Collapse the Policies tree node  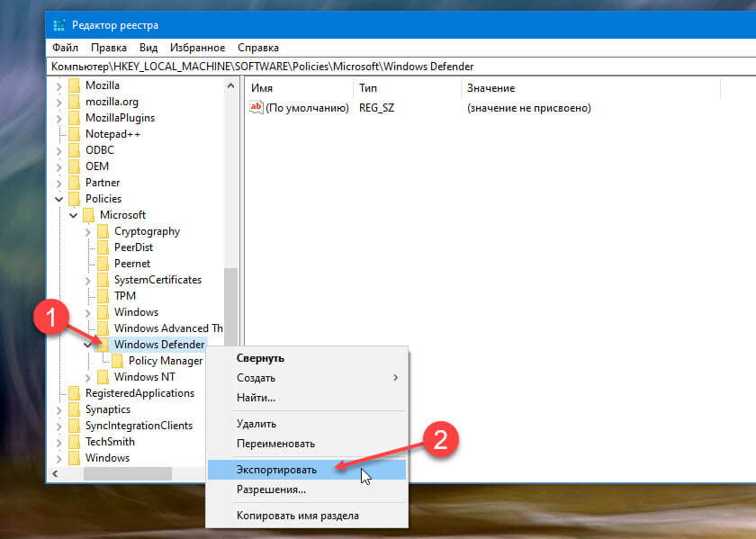(59, 199)
